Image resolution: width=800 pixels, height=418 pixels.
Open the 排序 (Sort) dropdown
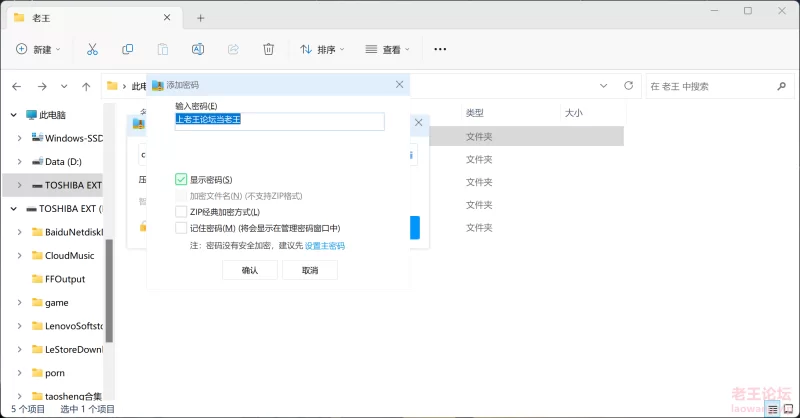point(322,50)
